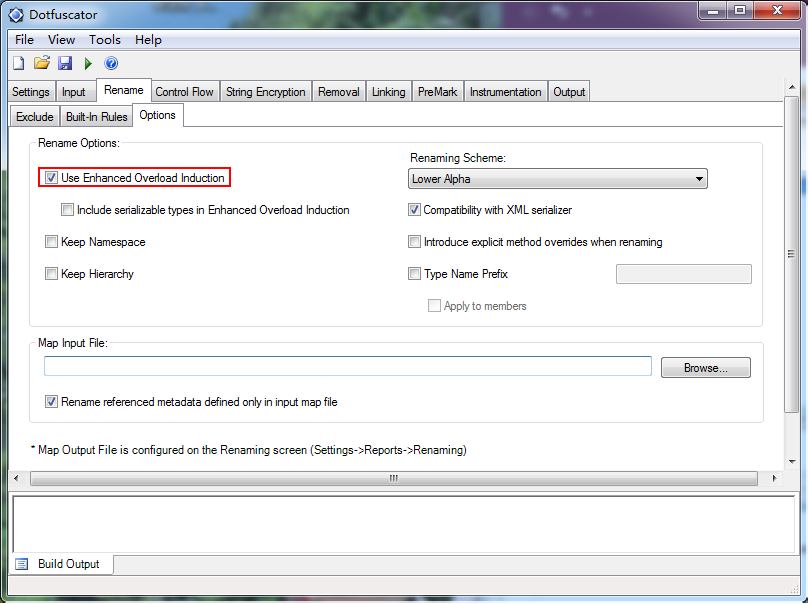Select the Rename tab

[124, 90]
